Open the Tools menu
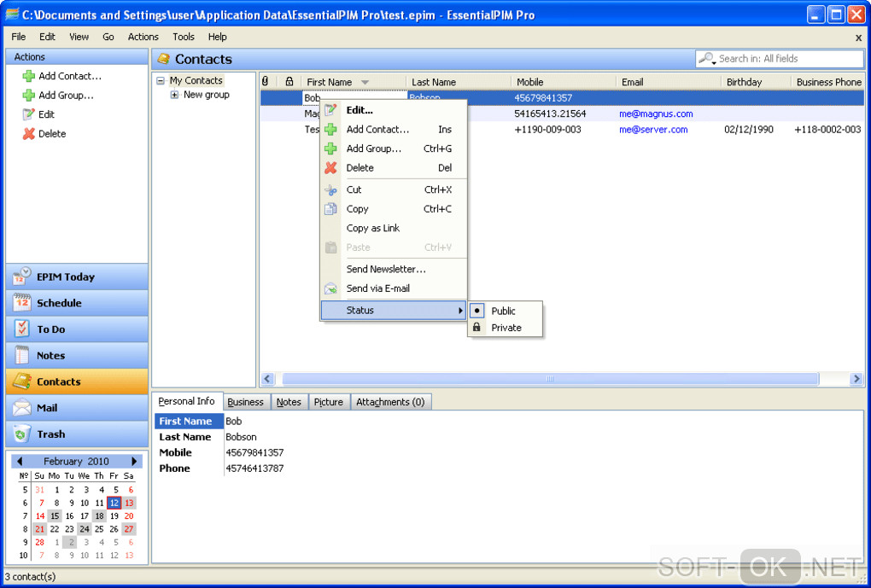This screenshot has width=871, height=588. [184, 37]
